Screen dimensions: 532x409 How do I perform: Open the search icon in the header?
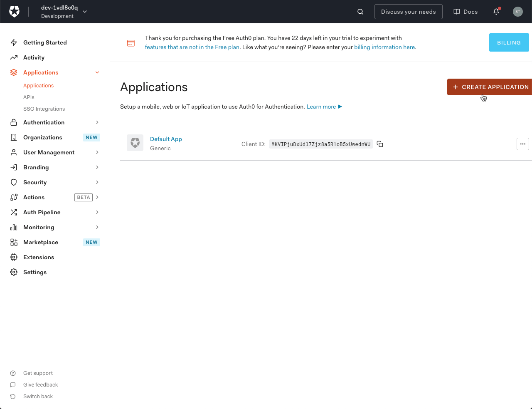(360, 11)
